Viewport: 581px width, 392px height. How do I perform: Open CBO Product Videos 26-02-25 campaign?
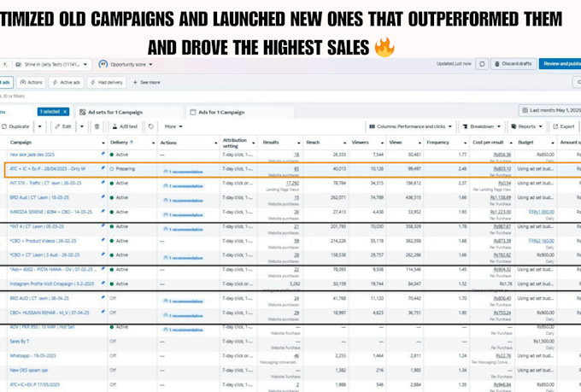point(43,241)
